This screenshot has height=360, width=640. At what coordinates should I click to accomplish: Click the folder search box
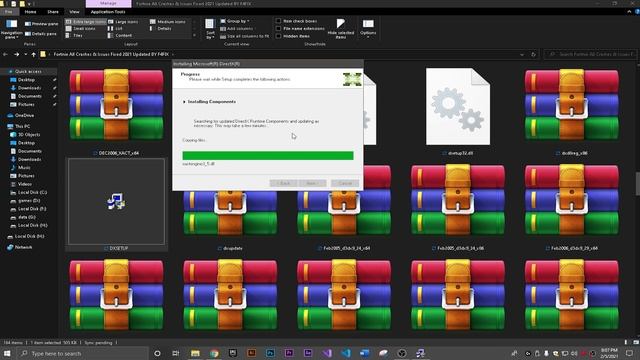pyautogui.click(x=591, y=54)
